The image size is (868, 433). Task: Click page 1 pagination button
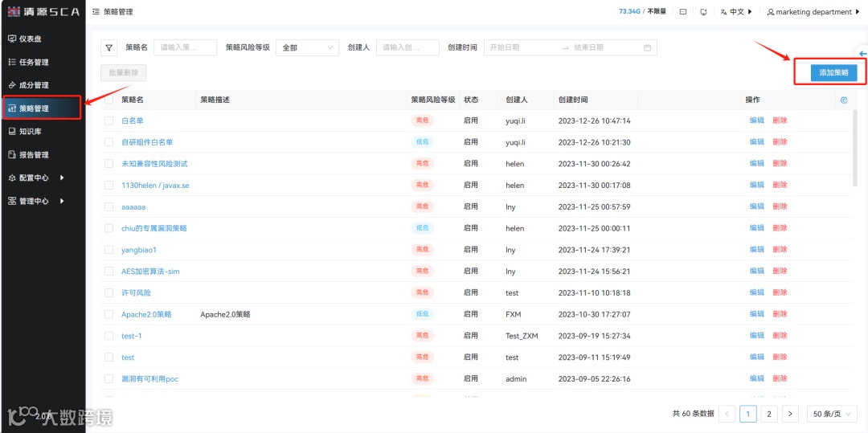(x=748, y=414)
